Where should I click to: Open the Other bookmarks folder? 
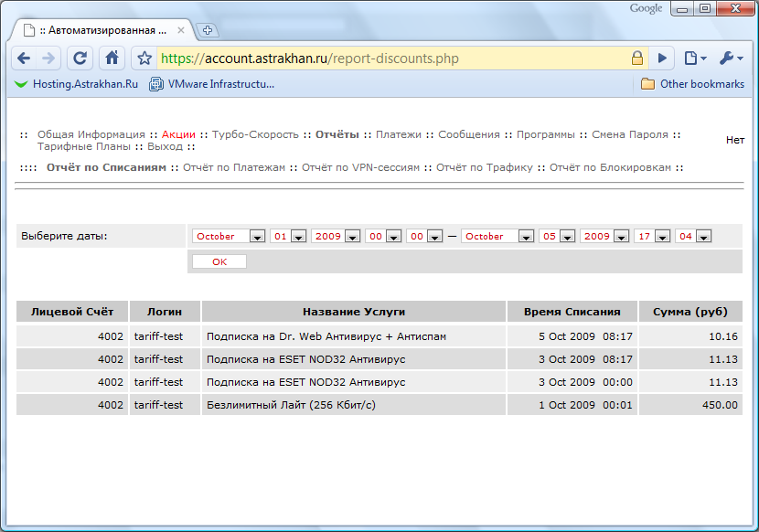click(x=692, y=84)
